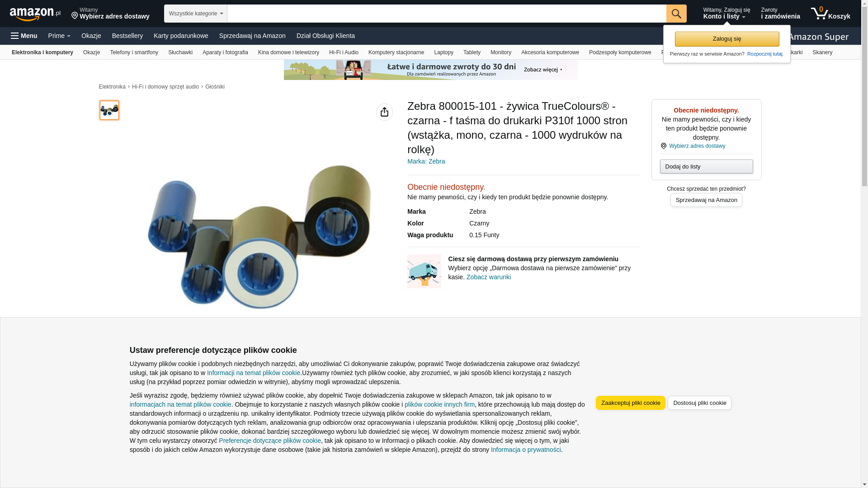
Task: Expand the Wszystkie kategorie search dropdown
Action: [x=195, y=14]
